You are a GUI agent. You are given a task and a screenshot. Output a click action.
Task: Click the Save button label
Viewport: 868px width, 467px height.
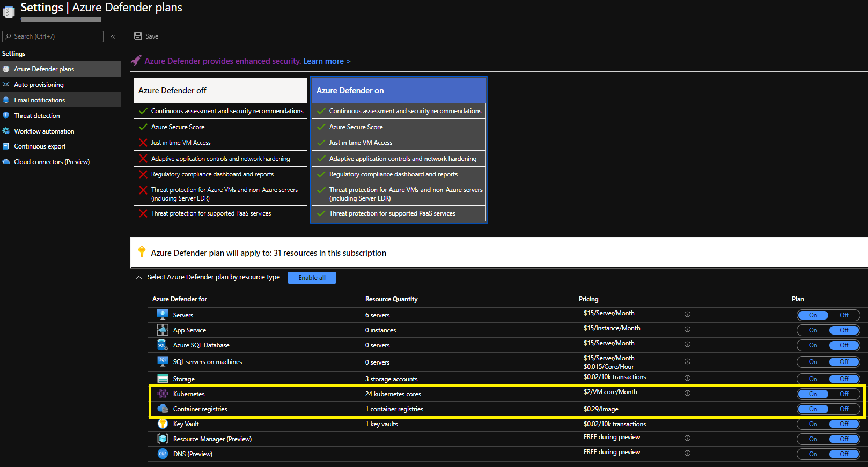click(x=152, y=36)
